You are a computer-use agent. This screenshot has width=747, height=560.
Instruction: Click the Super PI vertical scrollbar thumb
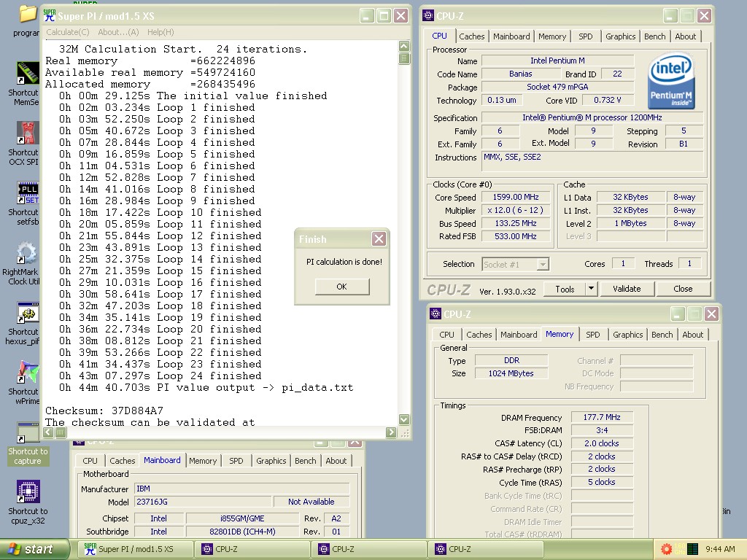(x=404, y=58)
